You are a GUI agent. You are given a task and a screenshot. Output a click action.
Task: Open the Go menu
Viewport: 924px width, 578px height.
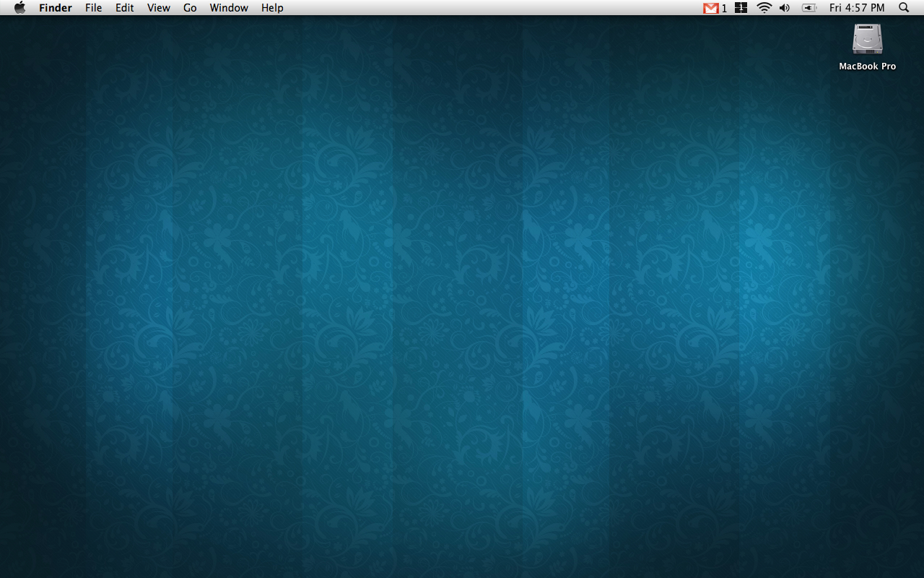point(190,8)
